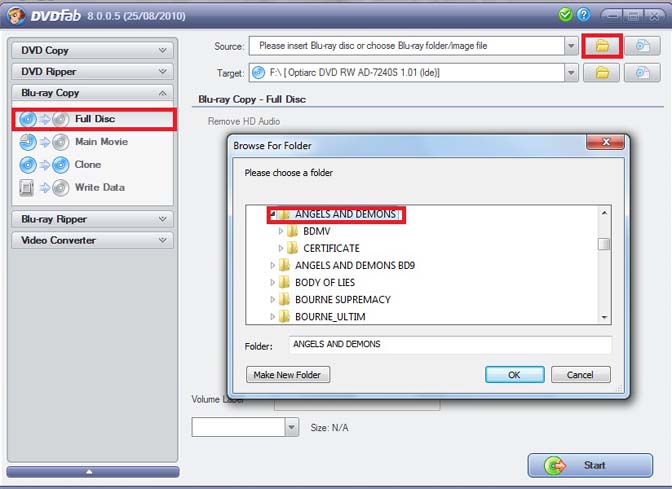This screenshot has height=489, width=672.
Task: Open the Target drive dropdown arrow
Action: [571, 73]
